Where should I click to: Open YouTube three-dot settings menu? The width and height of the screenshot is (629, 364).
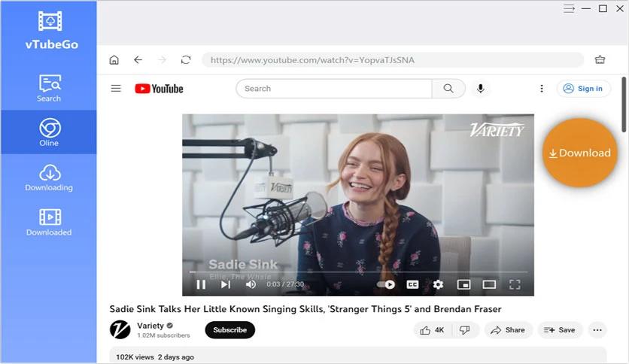[542, 89]
